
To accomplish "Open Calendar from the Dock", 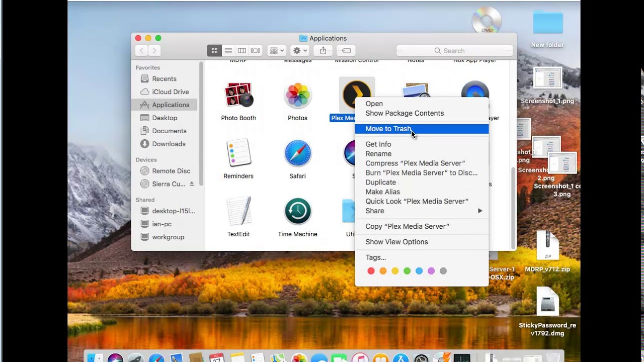I will point(216,358).
